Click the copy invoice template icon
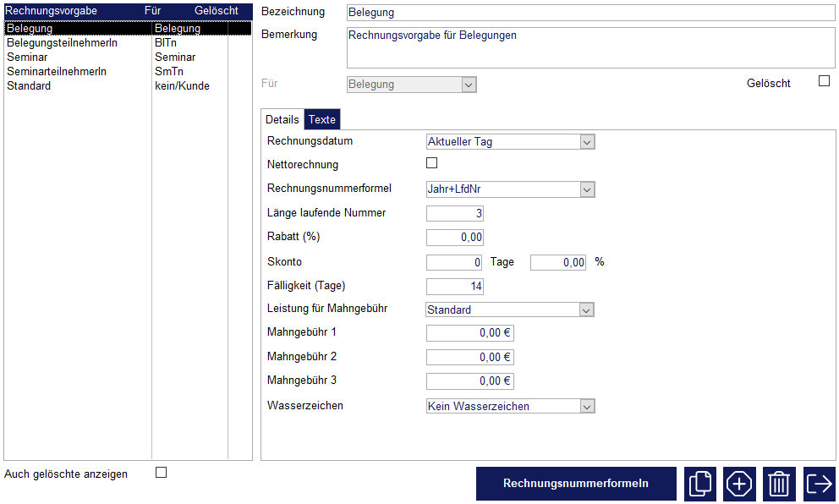This screenshot has height=504, width=839. click(699, 484)
